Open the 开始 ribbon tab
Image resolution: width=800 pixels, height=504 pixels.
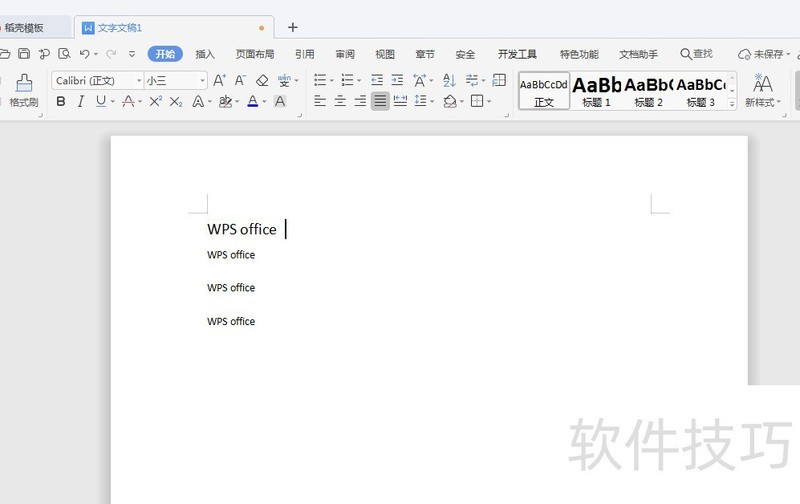point(165,54)
